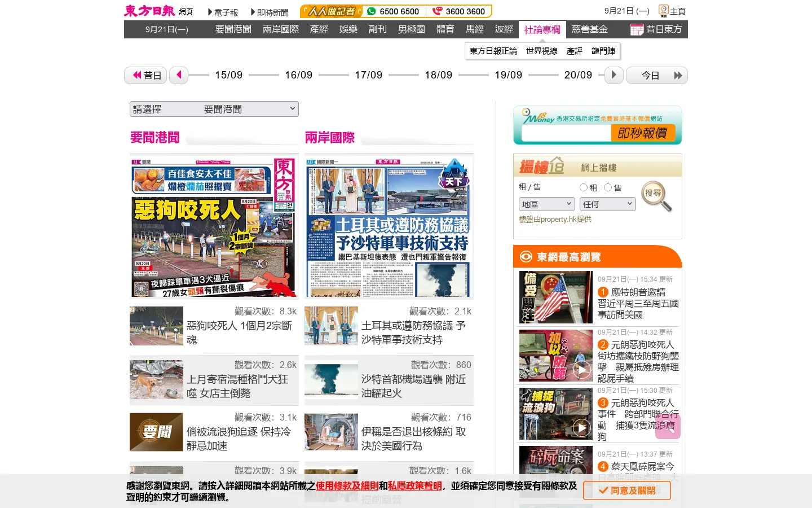
Task: Open 惡狗咬死人 front page image
Action: click(214, 227)
